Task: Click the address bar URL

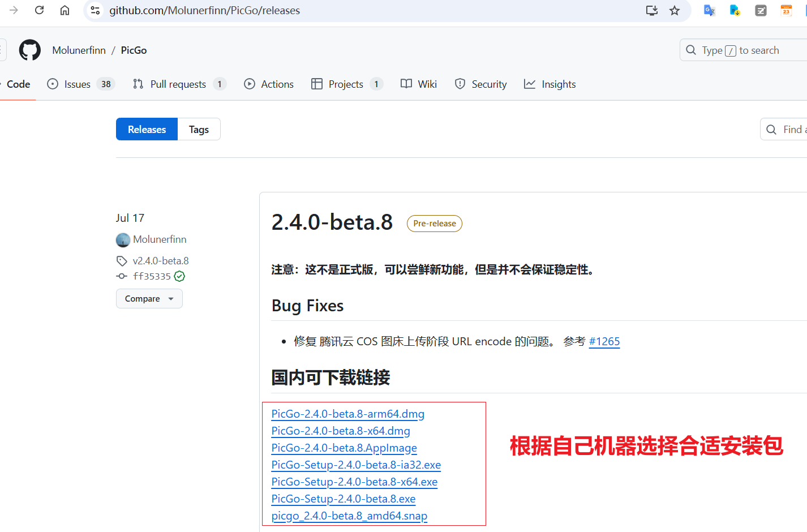Action: 205,10
